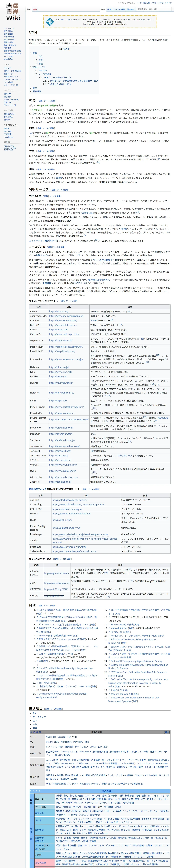Collapse the 匿名化技術 navbox via 隠す
Image resolution: width=174 pixels, height=868 pixels.
click(x=167, y=732)
